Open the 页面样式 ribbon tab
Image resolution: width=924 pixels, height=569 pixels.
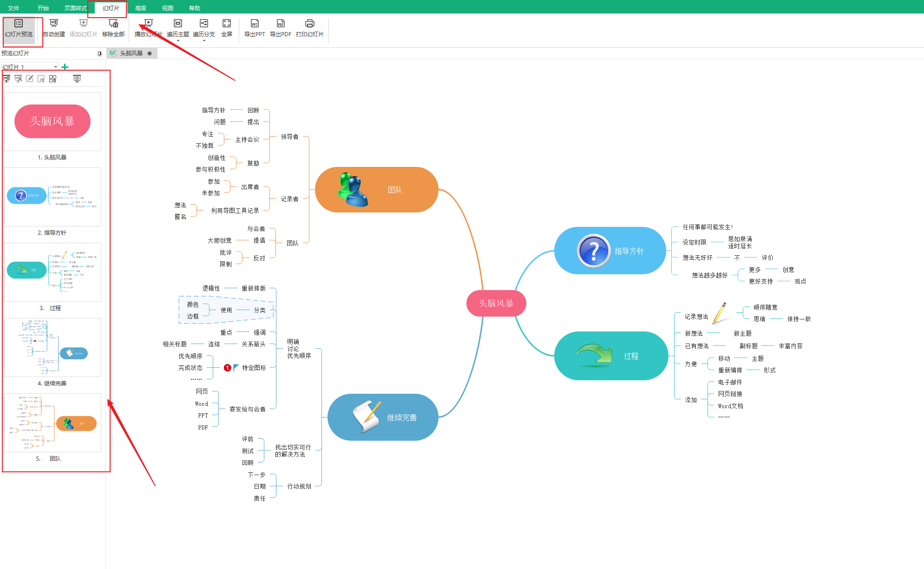[75, 8]
